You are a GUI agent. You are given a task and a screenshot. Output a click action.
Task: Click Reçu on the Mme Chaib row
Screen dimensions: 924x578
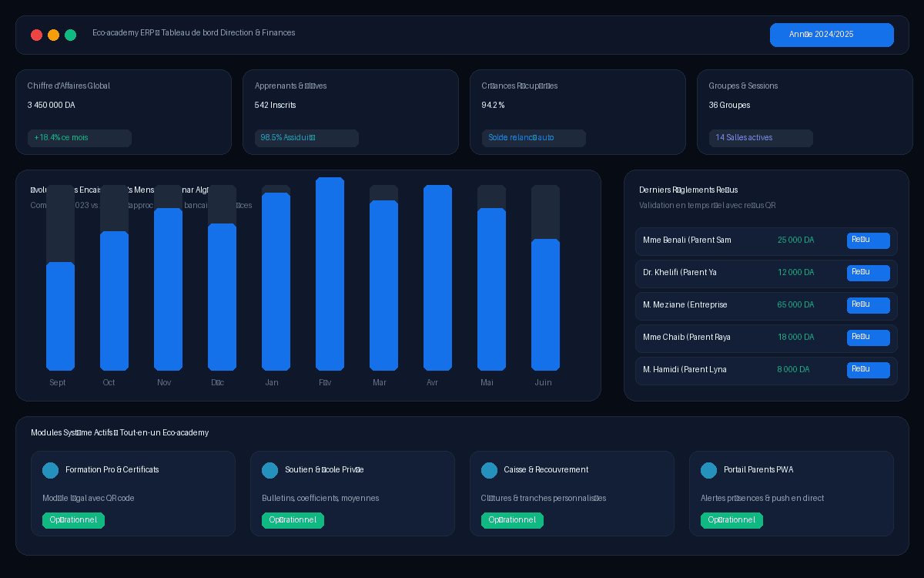869,338
